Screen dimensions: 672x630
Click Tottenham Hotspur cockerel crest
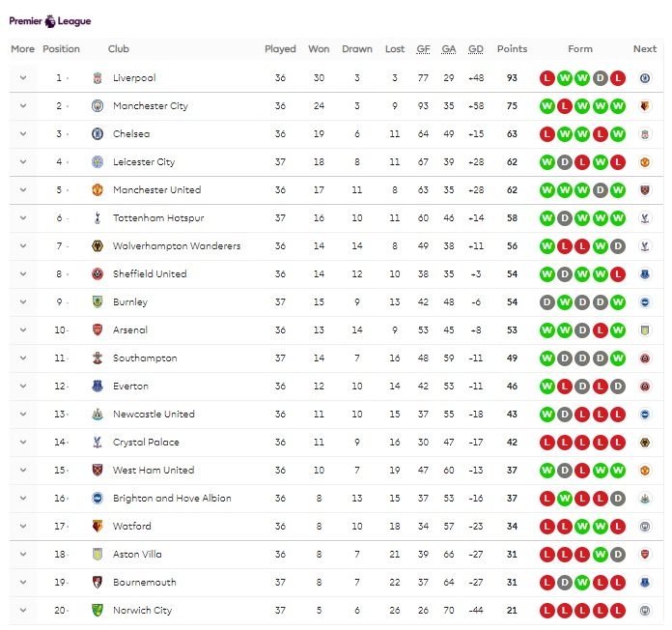coord(98,217)
